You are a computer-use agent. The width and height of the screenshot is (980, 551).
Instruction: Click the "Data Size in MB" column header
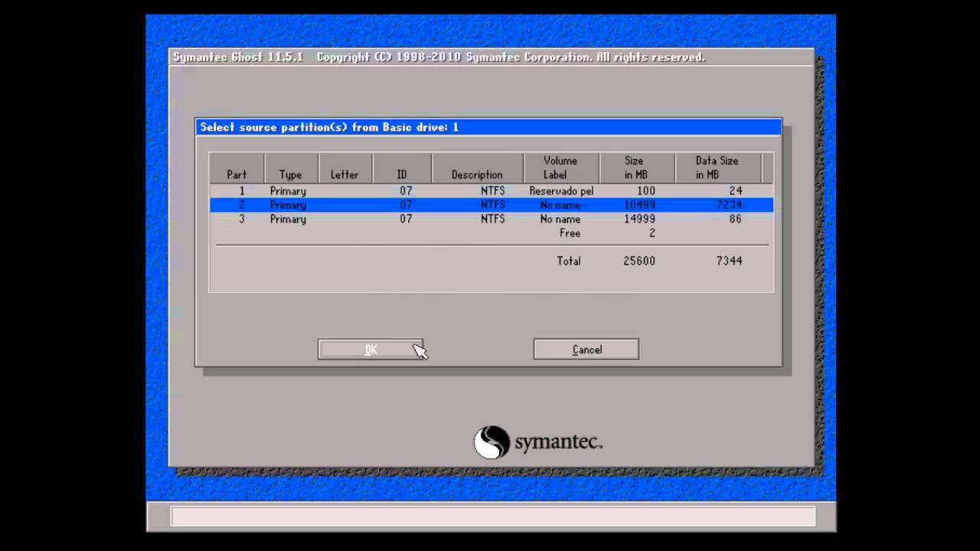(x=717, y=168)
